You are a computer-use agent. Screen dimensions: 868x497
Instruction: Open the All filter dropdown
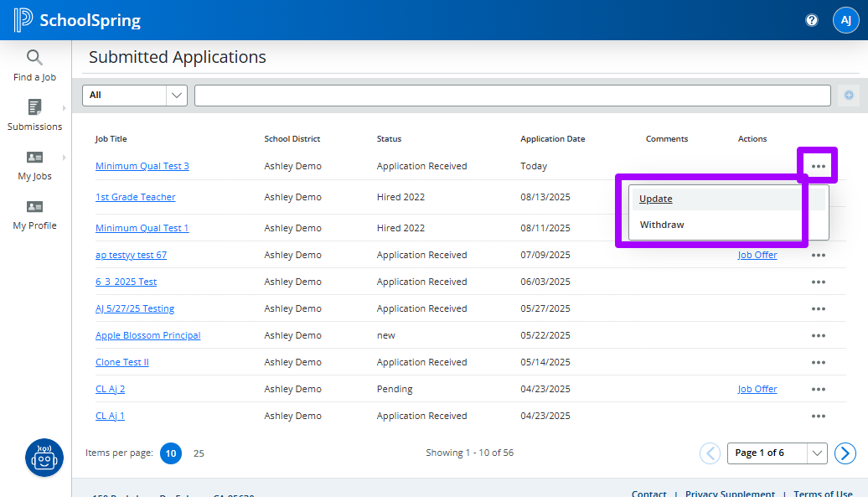coord(134,95)
